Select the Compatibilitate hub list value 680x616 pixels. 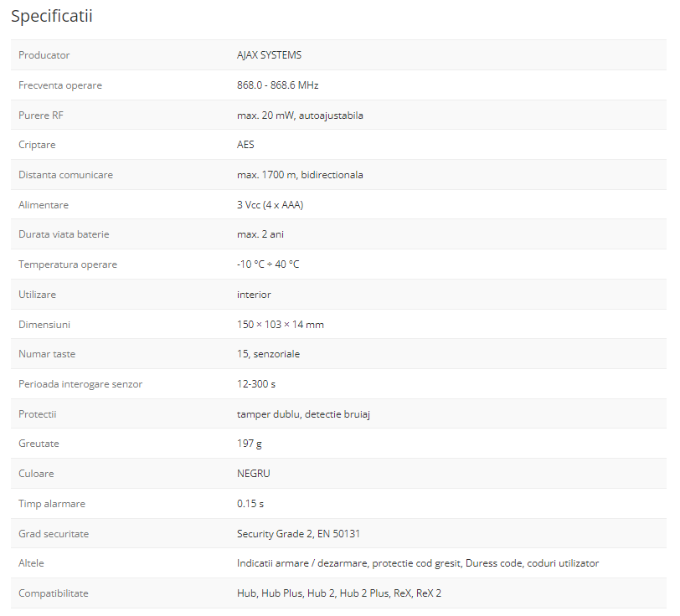tap(339, 593)
